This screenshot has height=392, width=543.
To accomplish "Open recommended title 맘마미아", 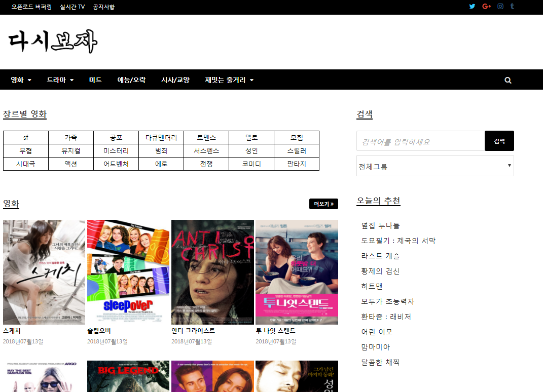I will tap(375, 347).
